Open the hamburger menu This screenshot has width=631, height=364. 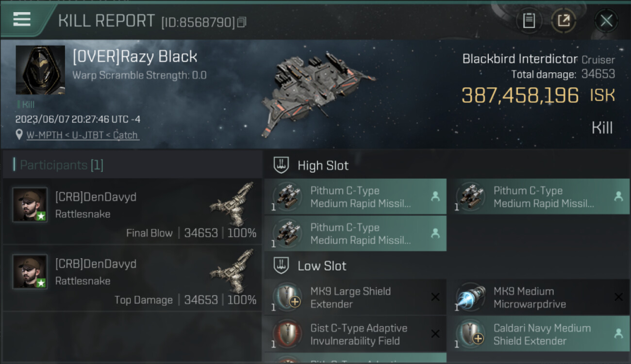click(22, 19)
